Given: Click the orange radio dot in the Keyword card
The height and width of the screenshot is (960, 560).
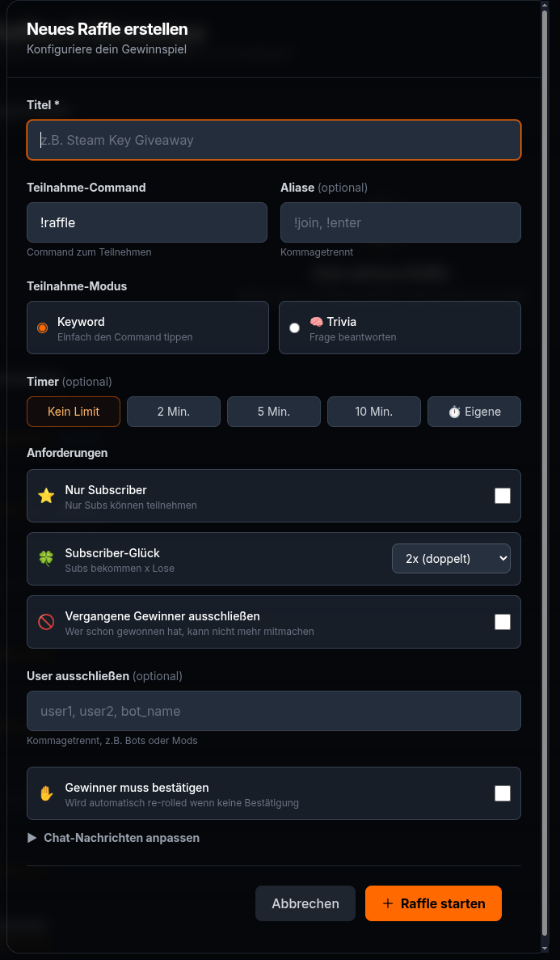Looking at the screenshot, I should 42,328.
